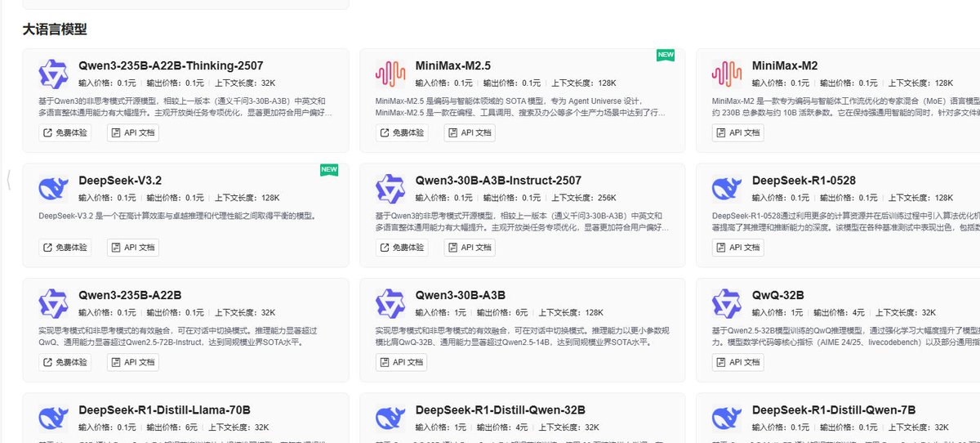
Task: Click 上下文长度：256K on Qwen3-30B-A3B-Instruct-2507
Action: point(584,198)
